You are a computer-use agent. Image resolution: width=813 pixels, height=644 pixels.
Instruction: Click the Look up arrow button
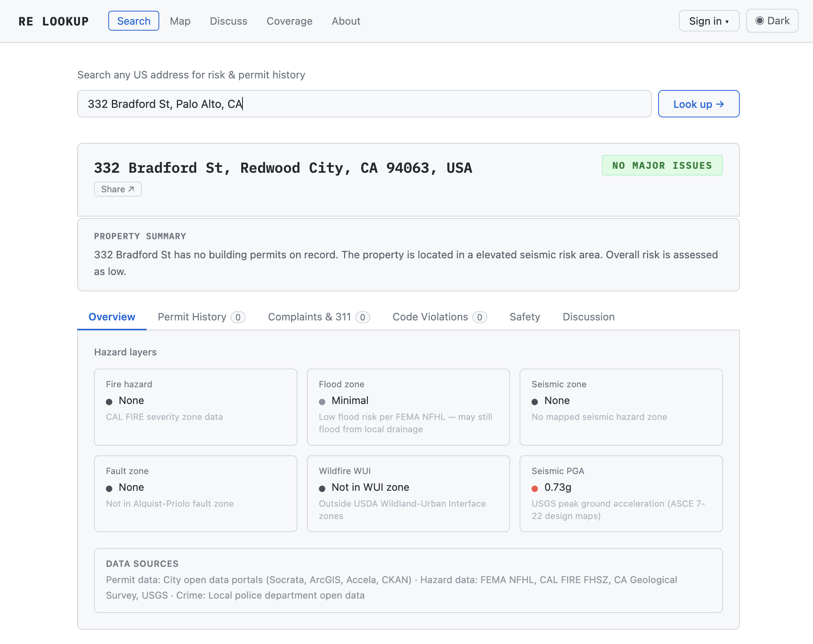tap(698, 104)
